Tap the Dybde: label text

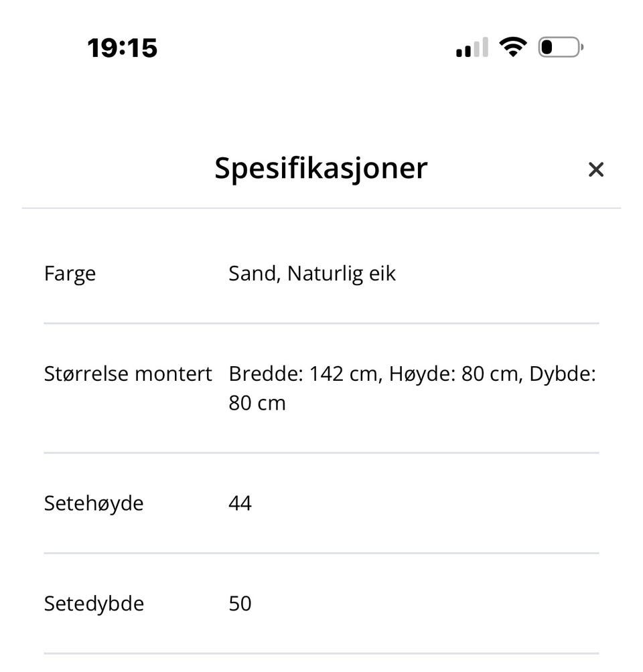coord(563,373)
